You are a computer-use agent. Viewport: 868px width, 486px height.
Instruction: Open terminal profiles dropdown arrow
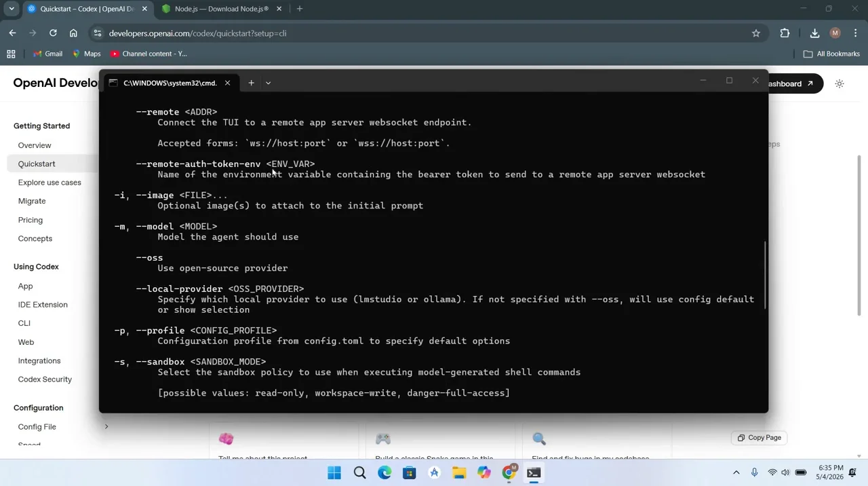(x=268, y=83)
